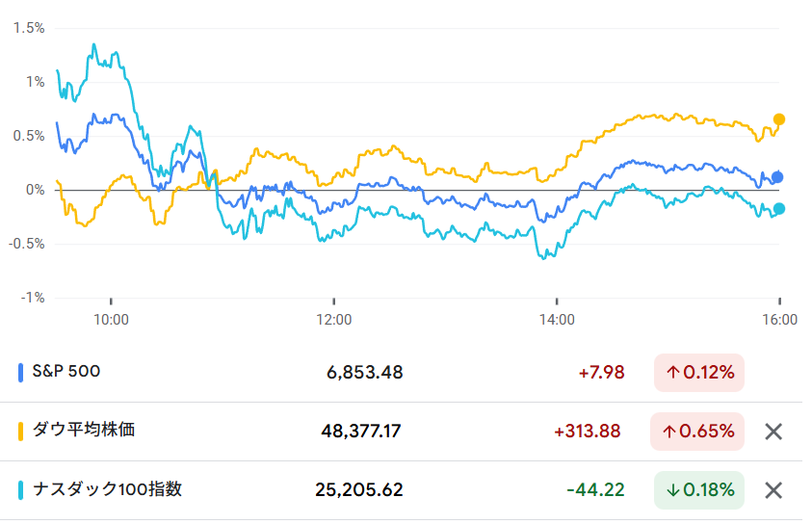Click the blue S&P 500 color marker

point(21,372)
